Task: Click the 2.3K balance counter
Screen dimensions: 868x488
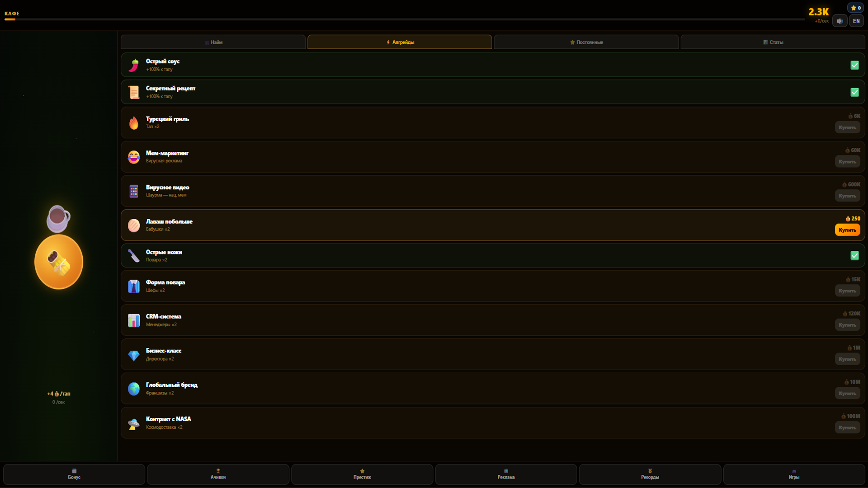Action: pos(818,12)
